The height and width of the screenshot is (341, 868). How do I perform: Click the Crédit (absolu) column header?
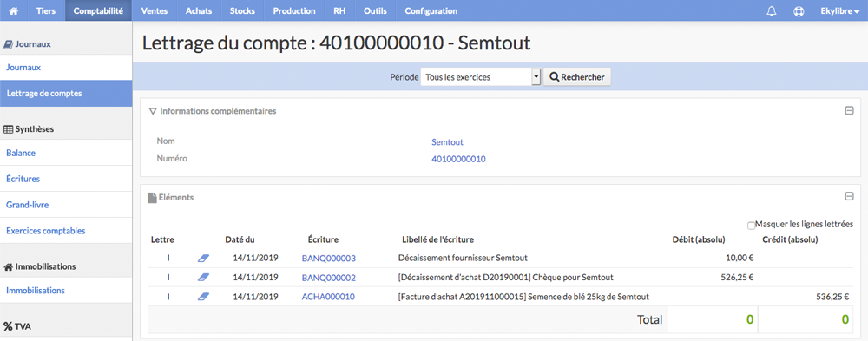[x=790, y=239]
